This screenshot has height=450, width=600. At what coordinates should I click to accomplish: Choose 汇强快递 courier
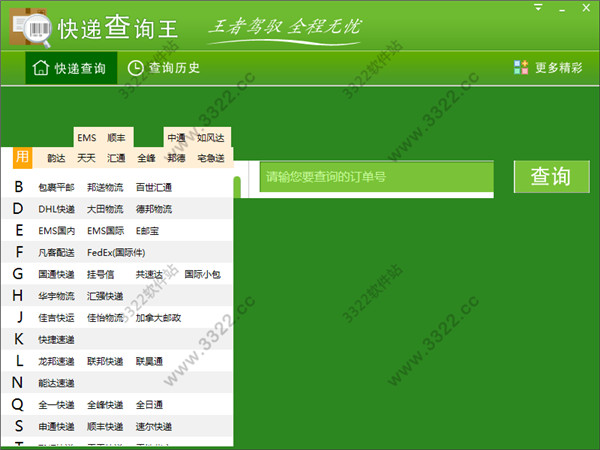(105, 296)
